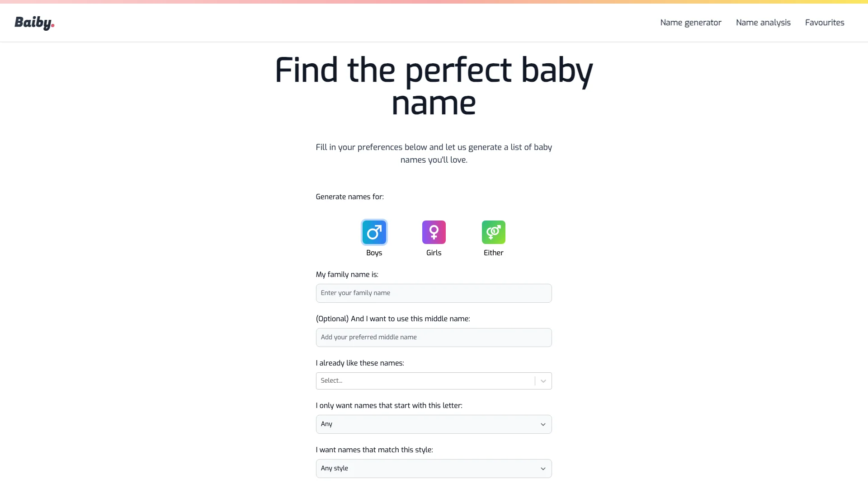Expand the name style dropdown
Image resolution: width=868 pixels, height=488 pixels.
pos(434,468)
